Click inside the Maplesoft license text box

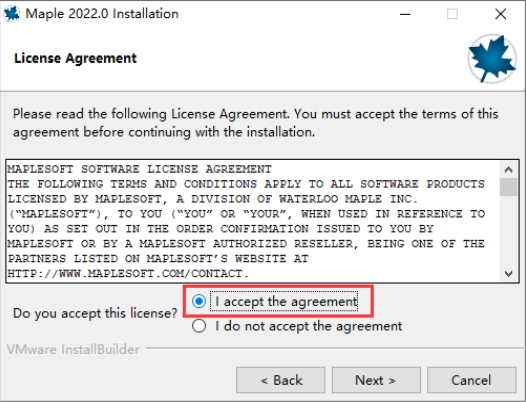[x=254, y=221]
